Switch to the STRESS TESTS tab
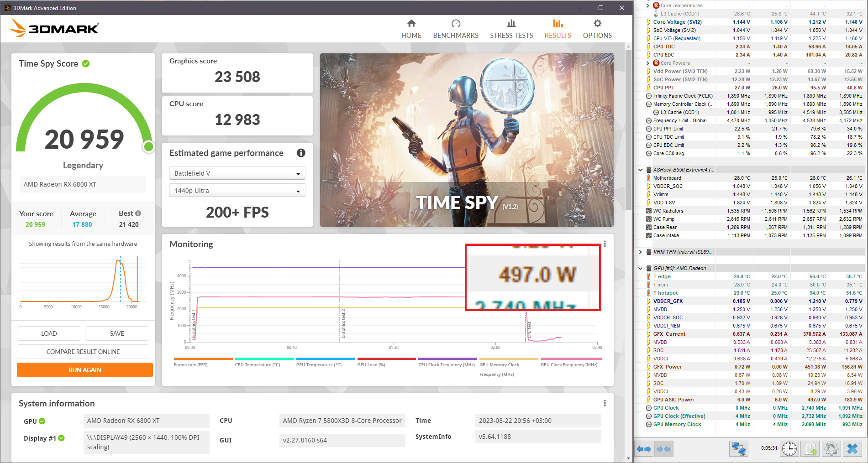 (x=511, y=29)
